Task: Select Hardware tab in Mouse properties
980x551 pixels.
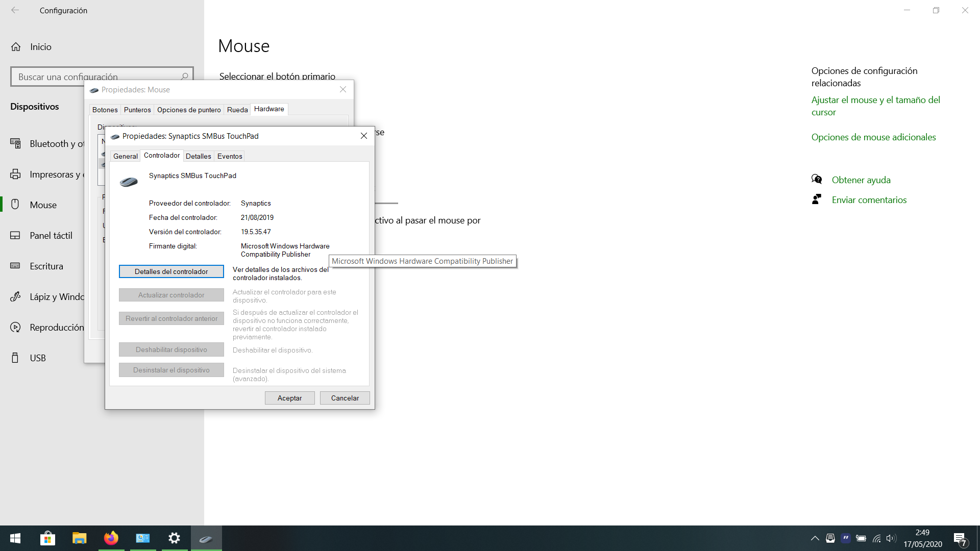Action: coord(269,109)
